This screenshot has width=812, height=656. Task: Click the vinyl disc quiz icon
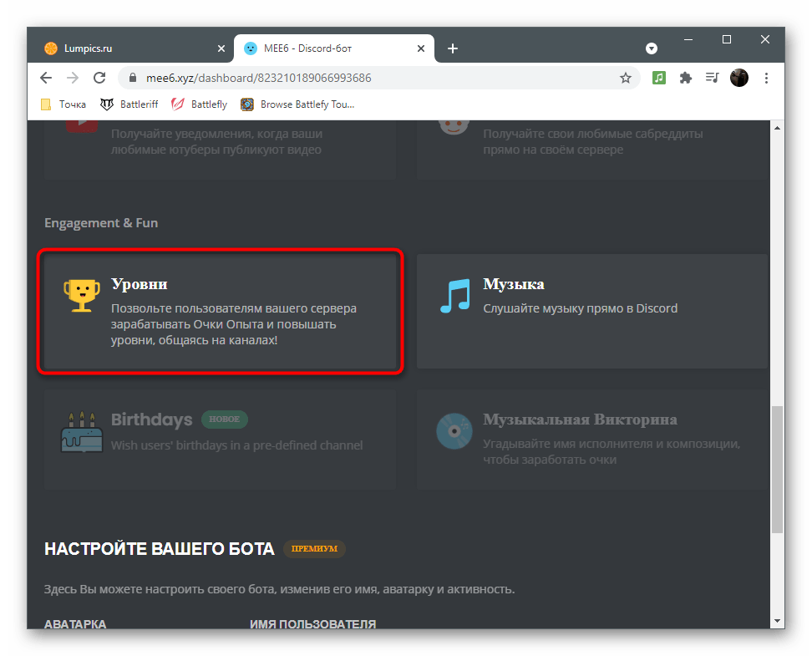coord(455,432)
